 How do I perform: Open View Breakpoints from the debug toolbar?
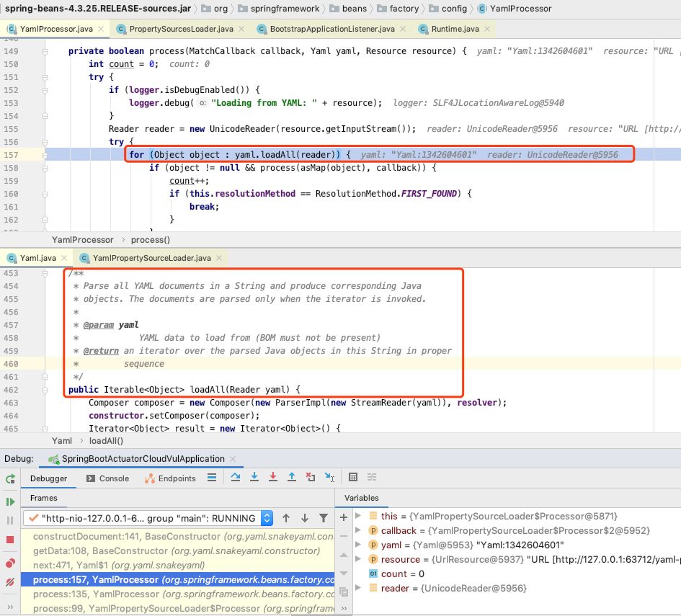[10, 563]
